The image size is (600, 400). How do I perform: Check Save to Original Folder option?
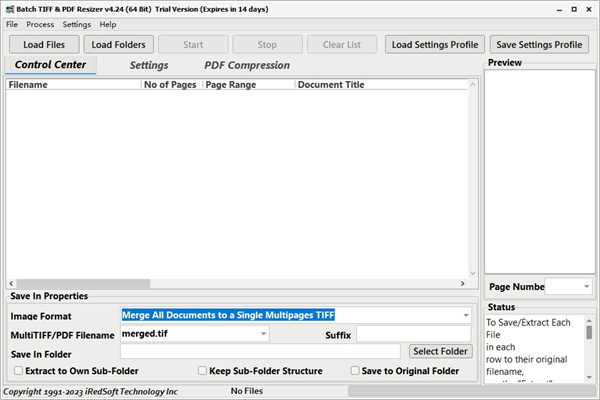click(355, 371)
